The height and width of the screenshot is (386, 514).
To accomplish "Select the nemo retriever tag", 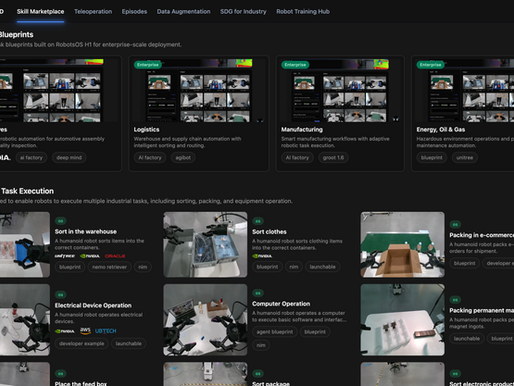I will (x=109, y=267).
